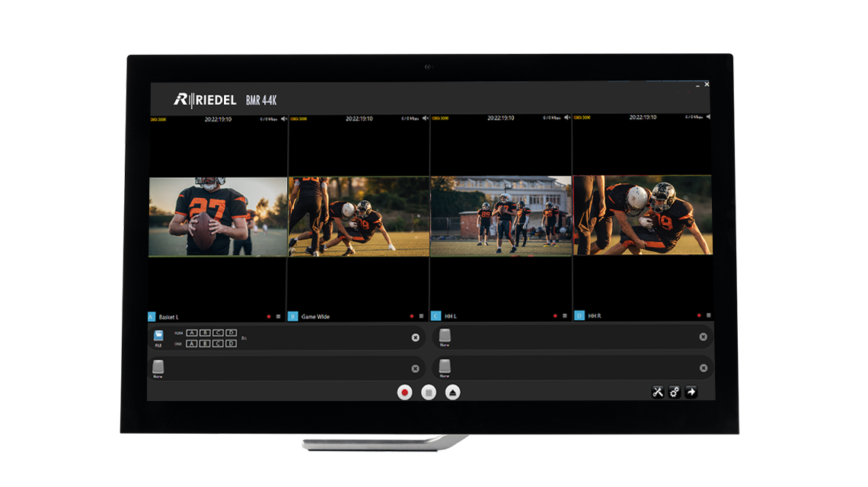Open the menu icon for HH R channel
The image size is (868, 487).
pyautogui.click(x=708, y=315)
